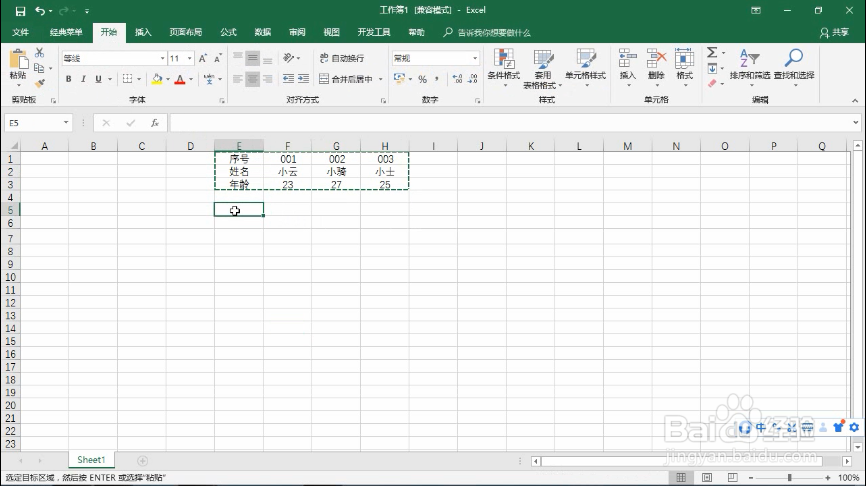Viewport: 866px width, 486px height.
Task: Switch to the 公式 Formulas tab
Action: tap(229, 32)
